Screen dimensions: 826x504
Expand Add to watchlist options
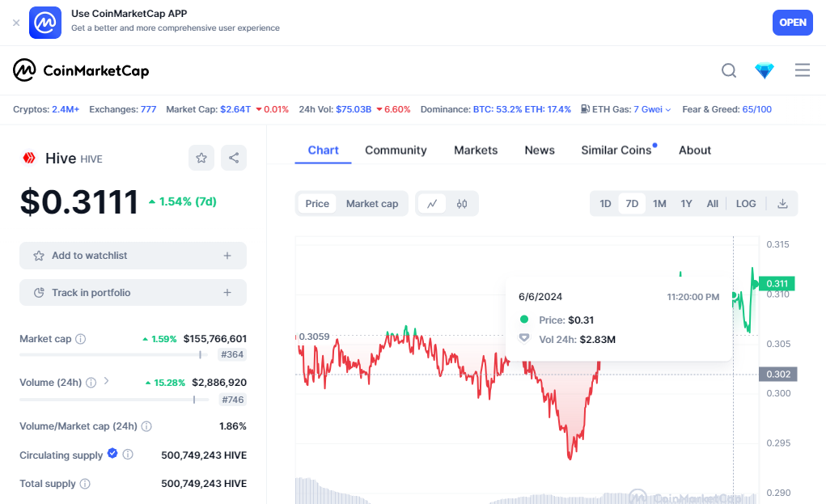227,256
